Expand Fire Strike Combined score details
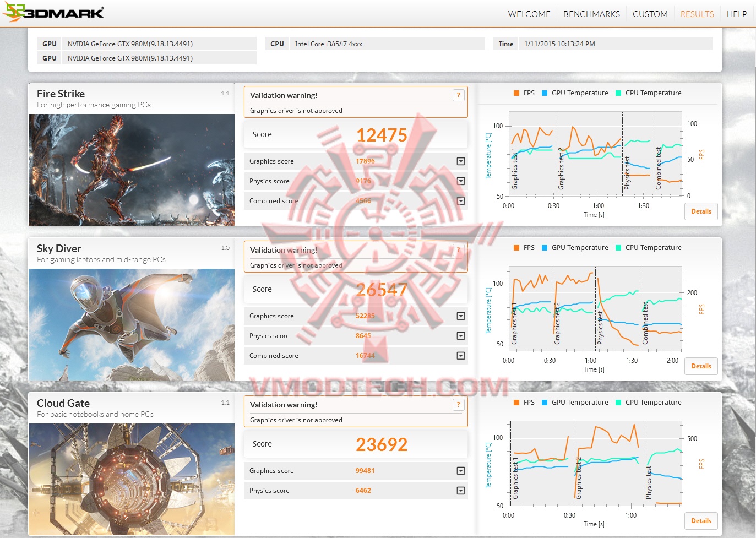The width and height of the screenshot is (756, 538). [461, 201]
